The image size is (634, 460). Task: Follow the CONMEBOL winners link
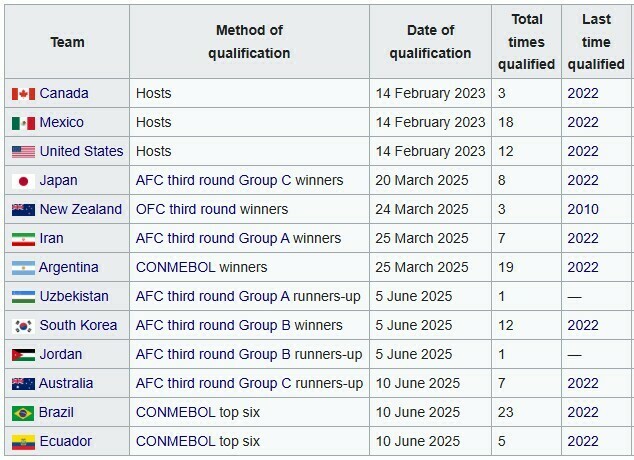[198, 268]
